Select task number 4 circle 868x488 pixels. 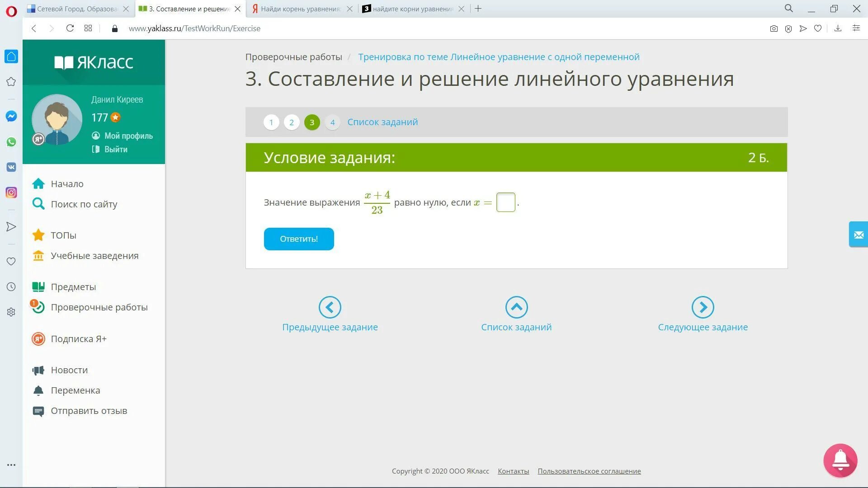pos(332,122)
